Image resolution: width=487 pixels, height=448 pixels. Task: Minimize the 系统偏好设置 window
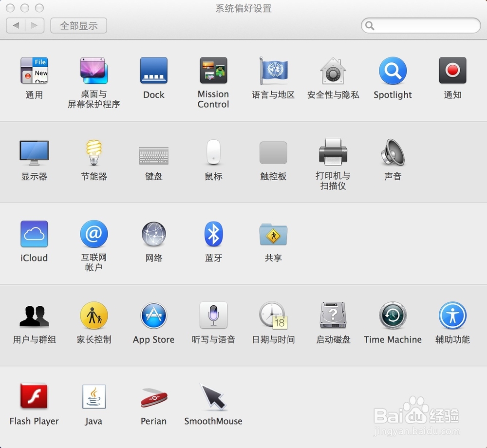[x=25, y=8]
